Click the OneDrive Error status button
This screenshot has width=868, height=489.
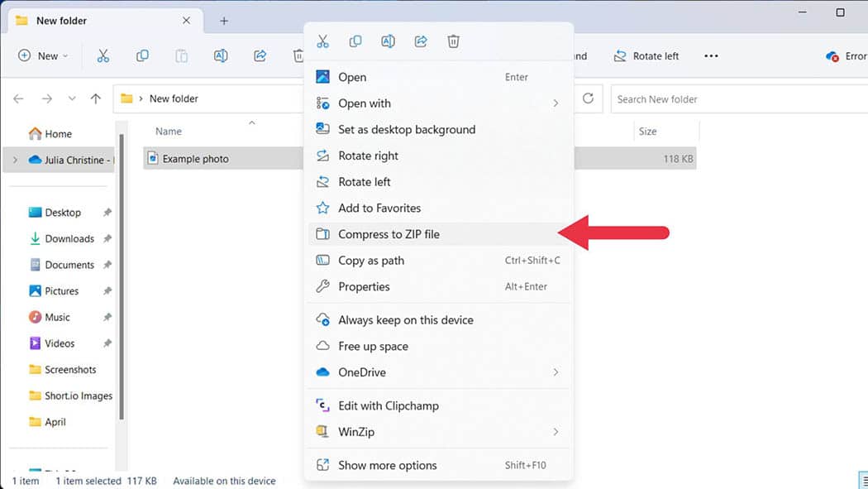[846, 56]
